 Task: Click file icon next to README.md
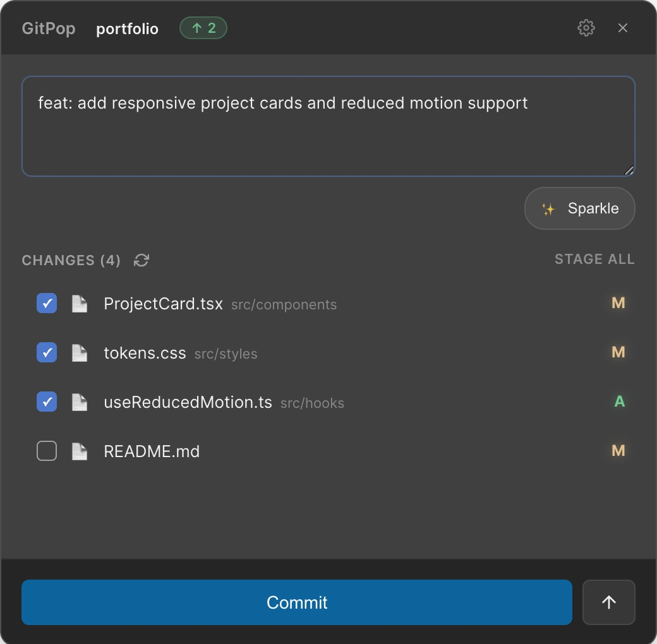(79, 451)
